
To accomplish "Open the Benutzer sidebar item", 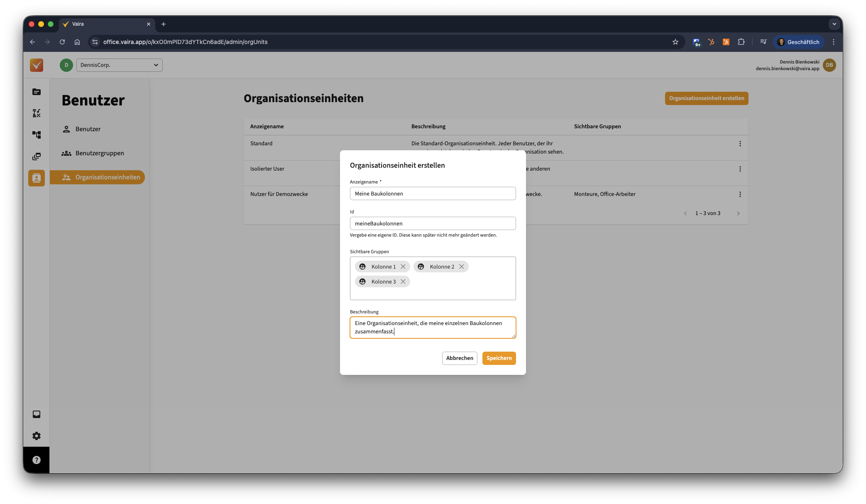I will (x=88, y=129).
